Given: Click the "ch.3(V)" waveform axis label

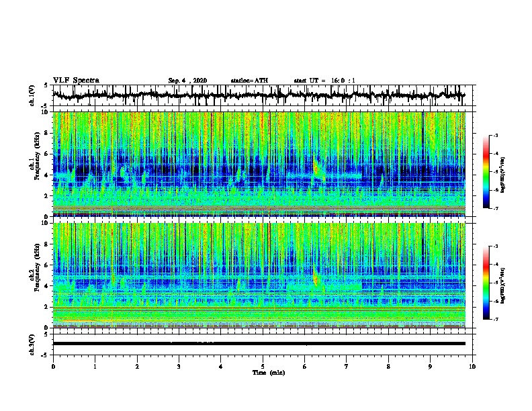Looking at the screenshot, I should point(32,345).
